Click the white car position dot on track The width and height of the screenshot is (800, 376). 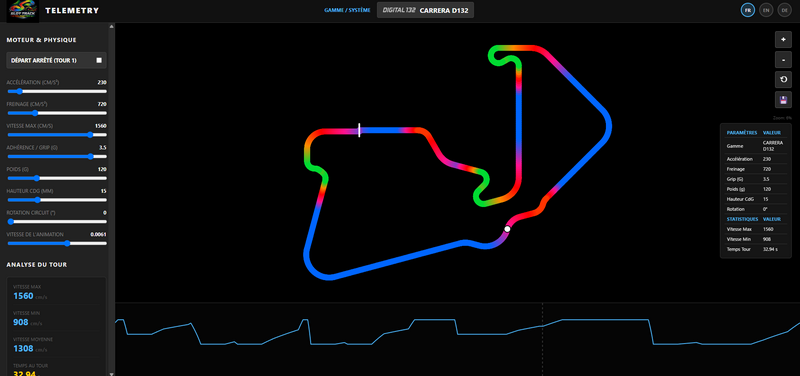tap(507, 229)
